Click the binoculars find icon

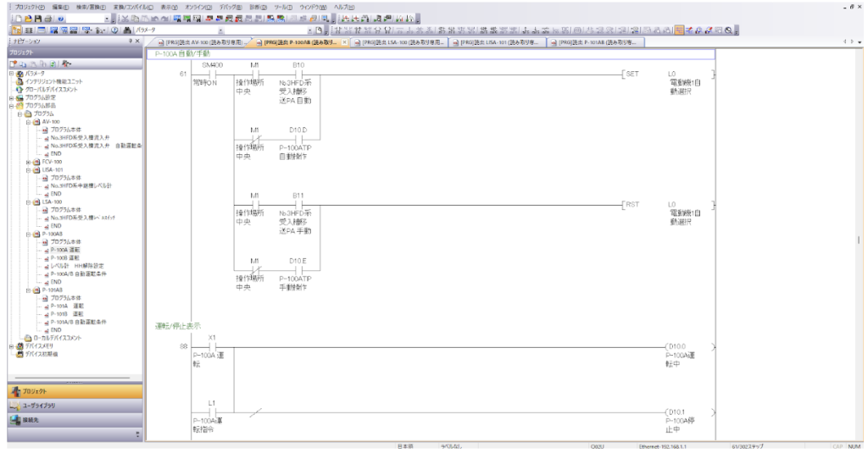click(x=127, y=30)
